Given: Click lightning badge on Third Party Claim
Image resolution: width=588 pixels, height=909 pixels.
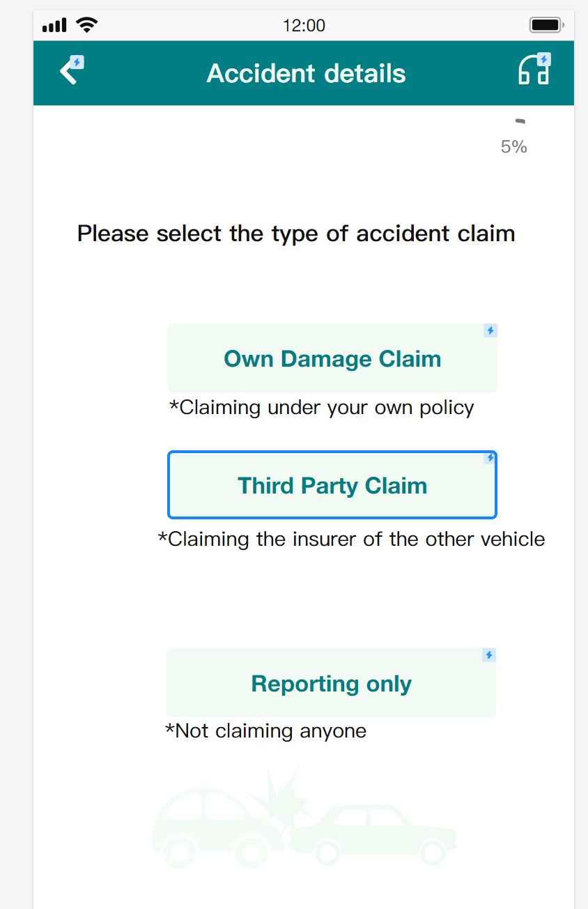Looking at the screenshot, I should coord(490,458).
